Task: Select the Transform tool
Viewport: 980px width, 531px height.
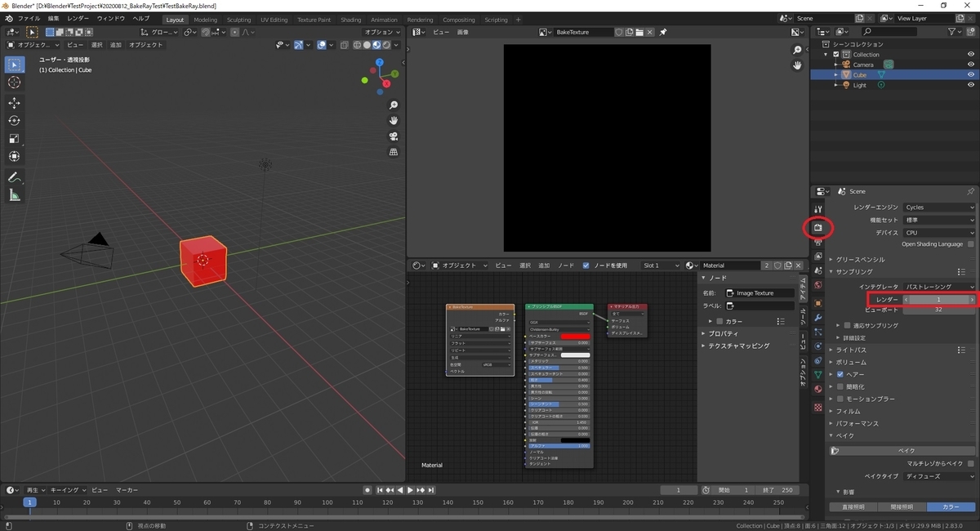Action: tap(15, 156)
